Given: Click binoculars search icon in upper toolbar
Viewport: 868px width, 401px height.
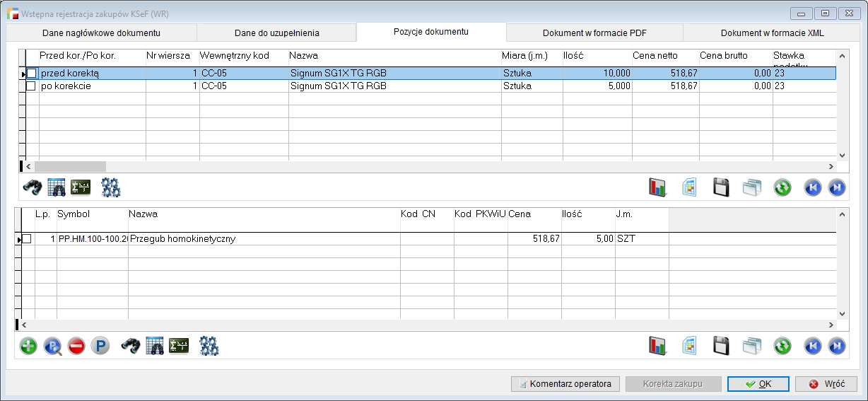Looking at the screenshot, I should (x=33, y=187).
